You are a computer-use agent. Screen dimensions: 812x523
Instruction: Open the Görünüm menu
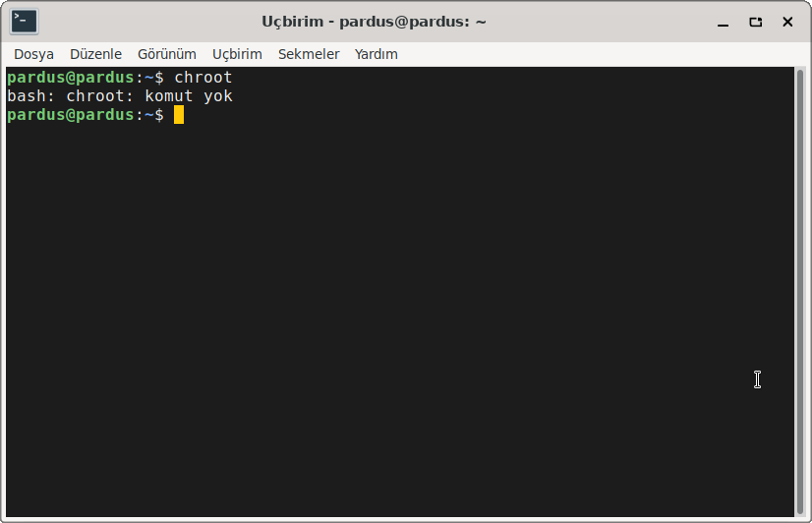pyautogui.click(x=167, y=54)
